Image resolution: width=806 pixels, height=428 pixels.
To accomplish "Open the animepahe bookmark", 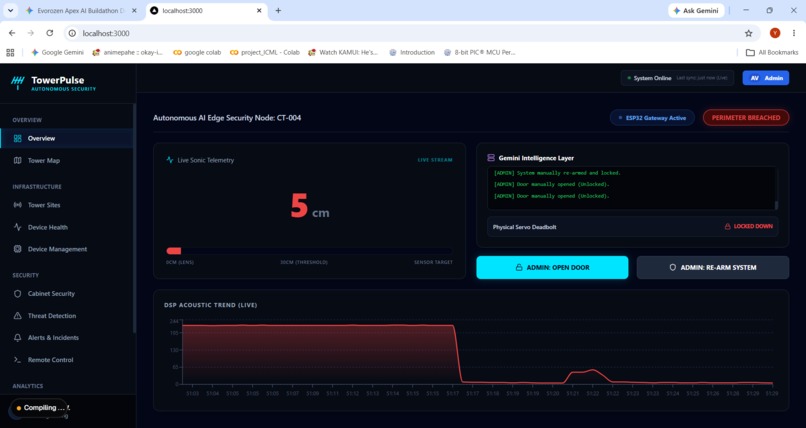I will tap(127, 52).
